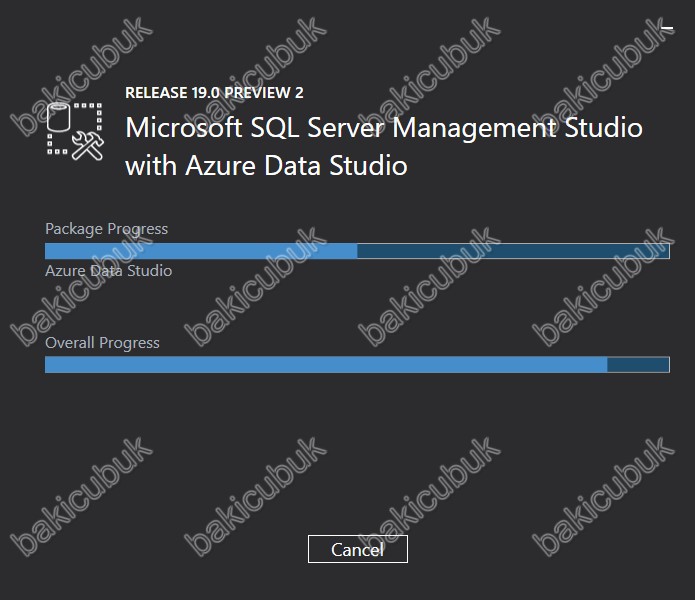This screenshot has height=600, width=695.
Task: Click the RELEASE 19.0 PREVIEW 2 text
Action: coord(214,93)
